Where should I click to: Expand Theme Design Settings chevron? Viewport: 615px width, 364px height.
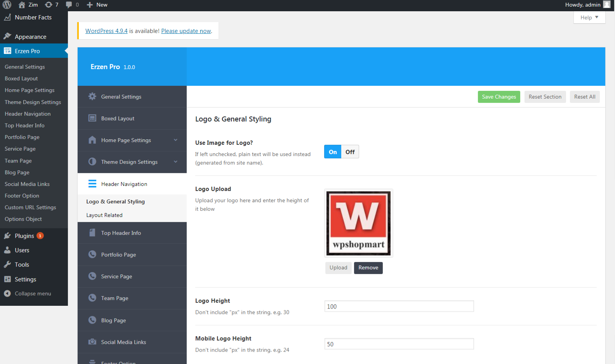coord(175,162)
